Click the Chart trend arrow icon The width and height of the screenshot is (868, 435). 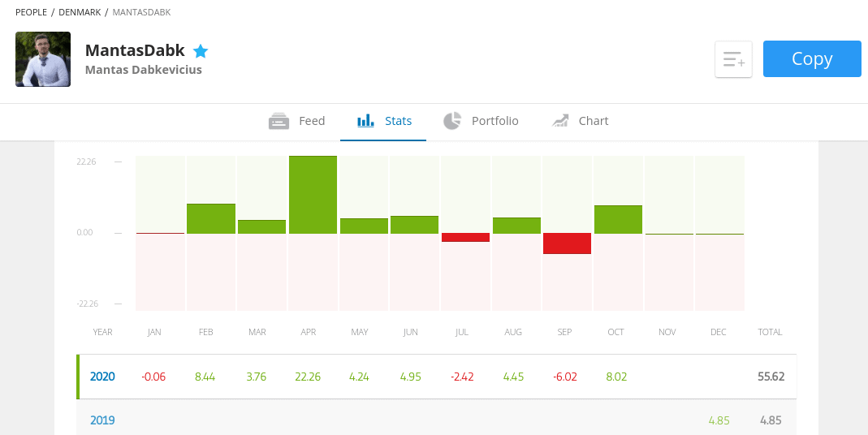pyautogui.click(x=560, y=121)
